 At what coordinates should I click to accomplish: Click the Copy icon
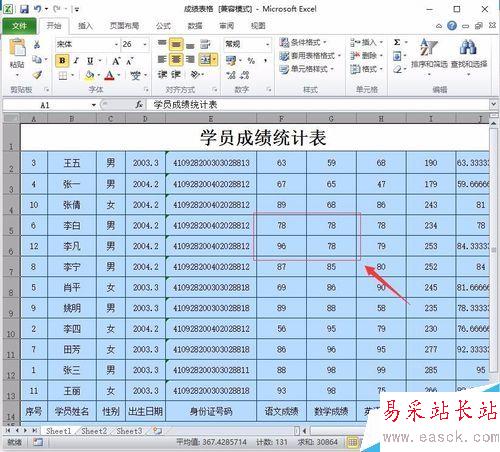(37, 60)
